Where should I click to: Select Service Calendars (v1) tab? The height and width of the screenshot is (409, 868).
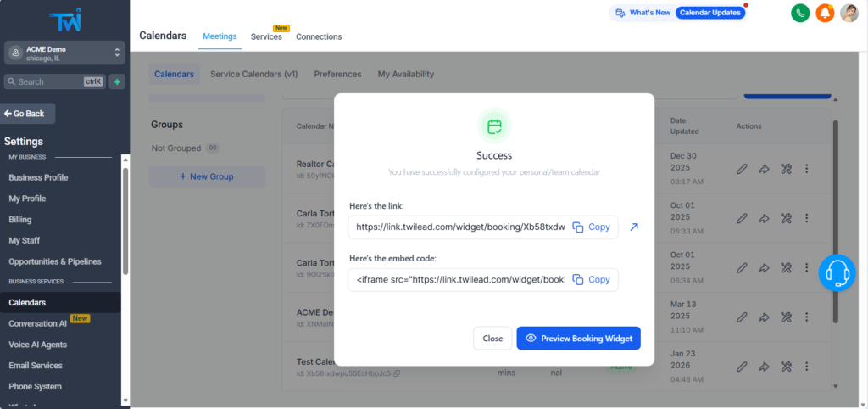pyautogui.click(x=254, y=75)
